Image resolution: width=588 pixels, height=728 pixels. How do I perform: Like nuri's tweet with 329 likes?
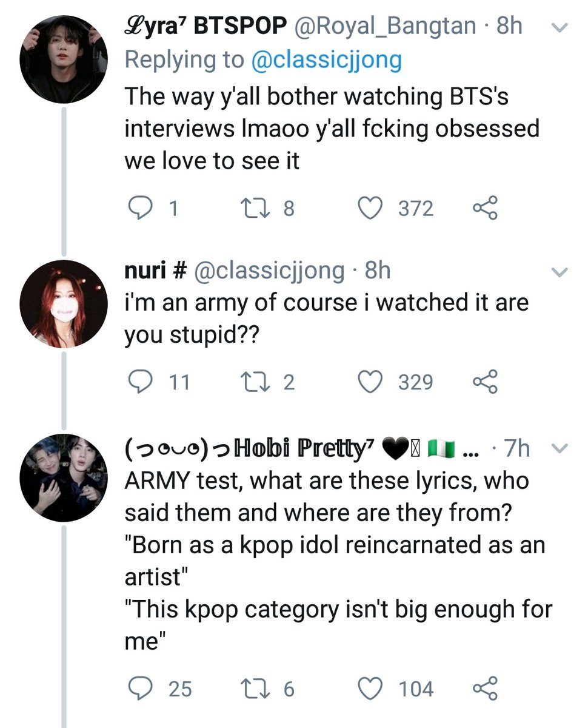pos(370,382)
